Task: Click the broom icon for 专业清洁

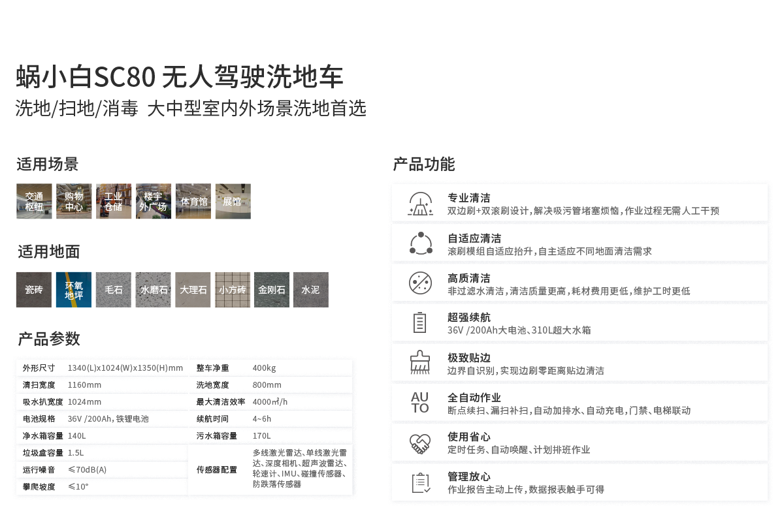Action: point(420,204)
